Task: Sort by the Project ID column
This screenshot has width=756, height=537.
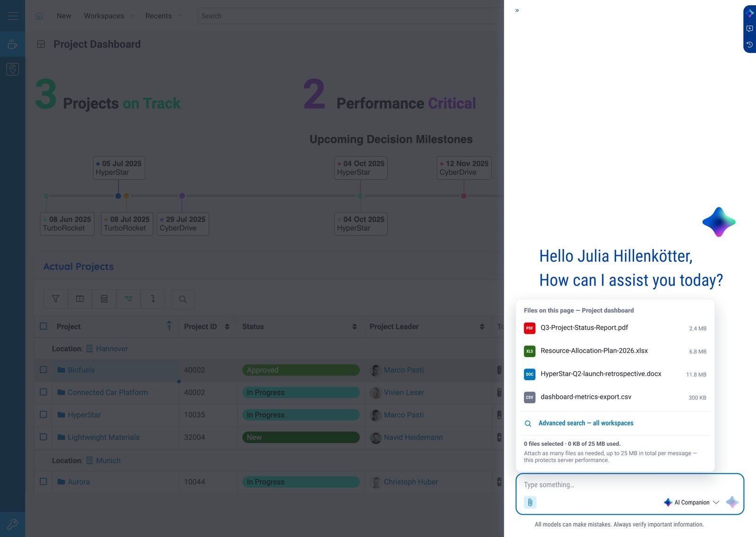Action: [227, 327]
